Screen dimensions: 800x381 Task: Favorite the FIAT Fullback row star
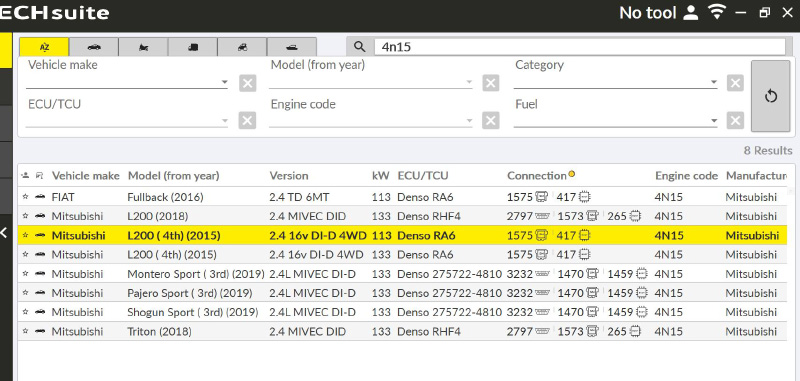[x=25, y=197]
